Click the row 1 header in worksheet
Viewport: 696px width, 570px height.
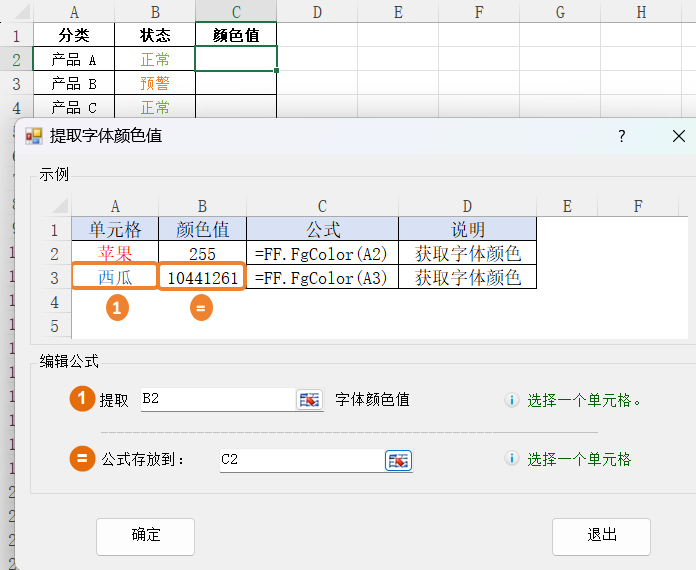[15, 35]
